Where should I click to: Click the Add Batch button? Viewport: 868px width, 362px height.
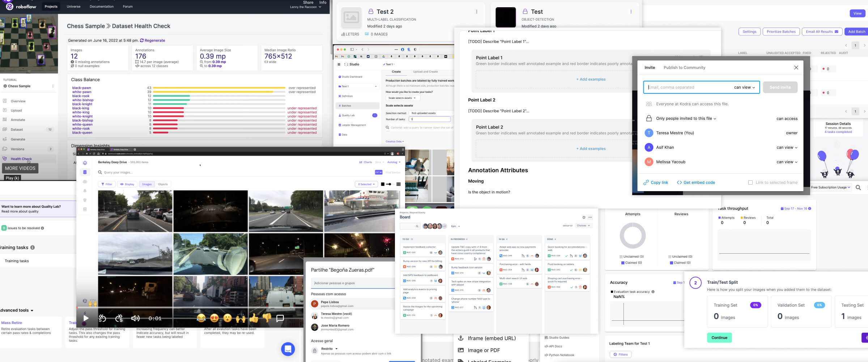point(857,31)
